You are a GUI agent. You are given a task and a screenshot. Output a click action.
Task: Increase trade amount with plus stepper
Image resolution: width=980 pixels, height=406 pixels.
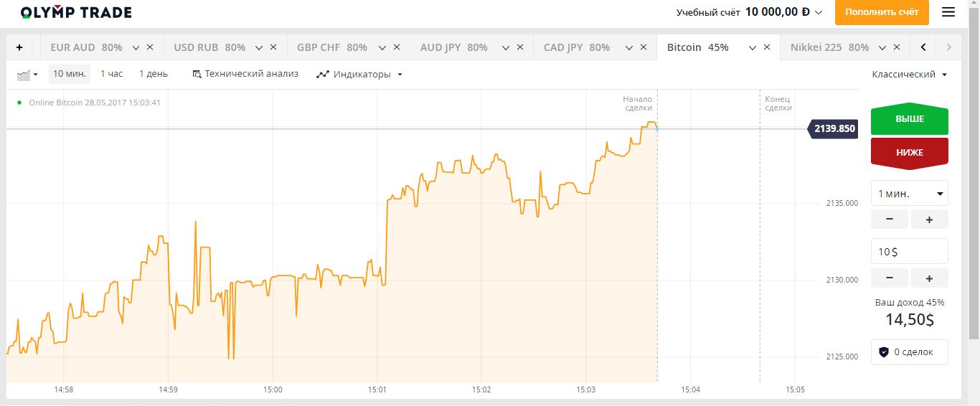(929, 278)
